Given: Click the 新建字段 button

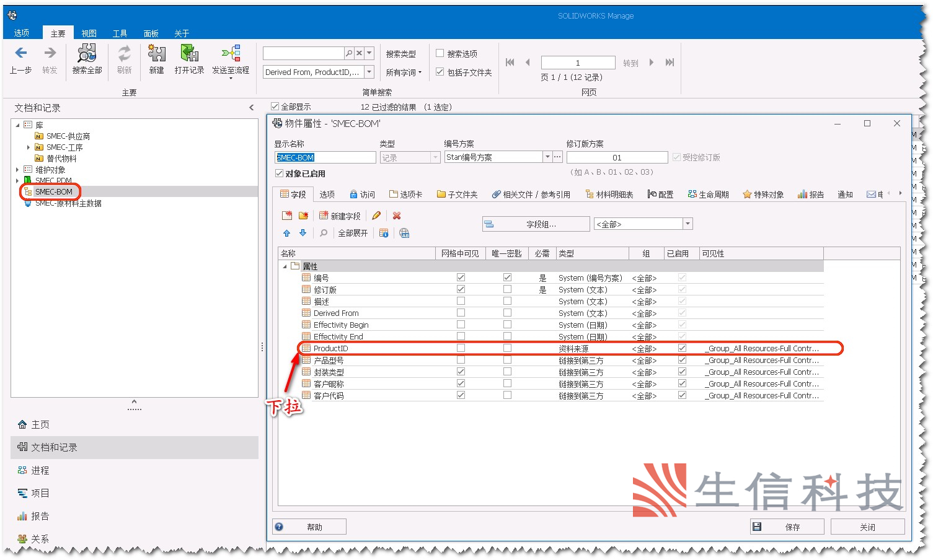Looking at the screenshot, I should coord(340,216).
